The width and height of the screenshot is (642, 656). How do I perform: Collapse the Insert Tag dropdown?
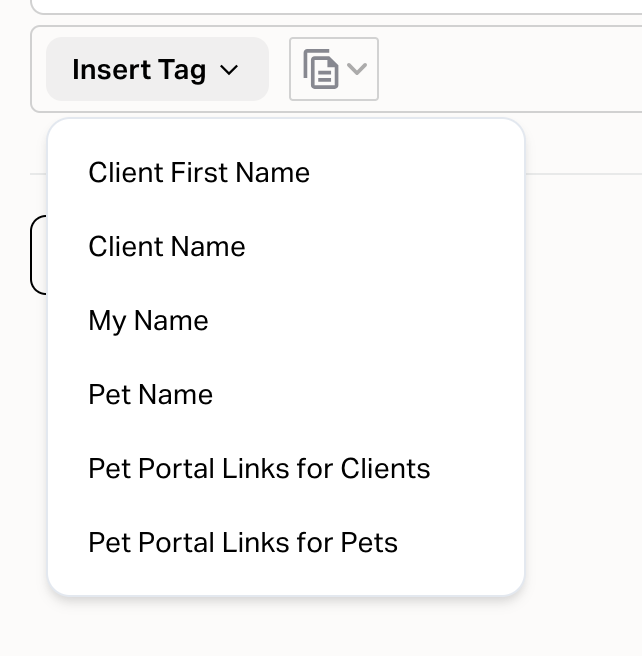[x=157, y=70]
